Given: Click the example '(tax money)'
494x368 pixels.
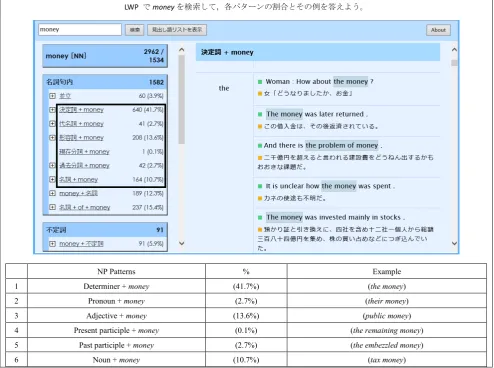Looking at the screenshot, I should [x=387, y=360].
